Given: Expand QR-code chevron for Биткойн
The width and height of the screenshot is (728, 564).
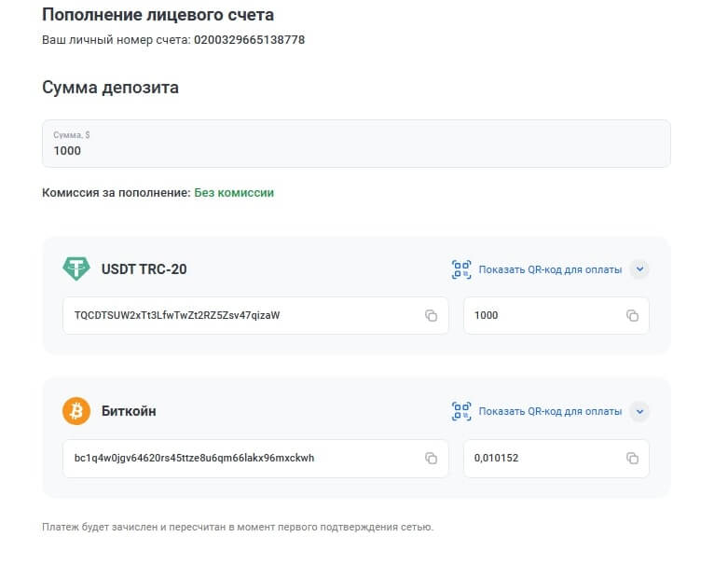Looking at the screenshot, I should 639,411.
